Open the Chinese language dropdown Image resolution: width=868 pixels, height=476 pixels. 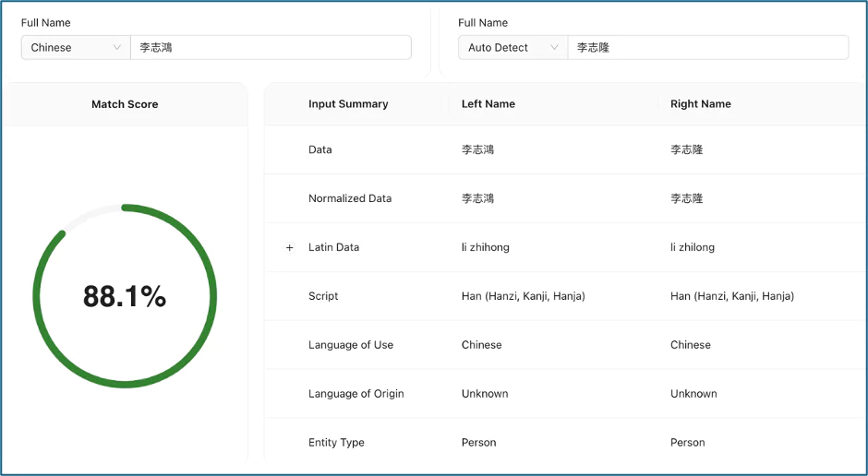[76, 48]
